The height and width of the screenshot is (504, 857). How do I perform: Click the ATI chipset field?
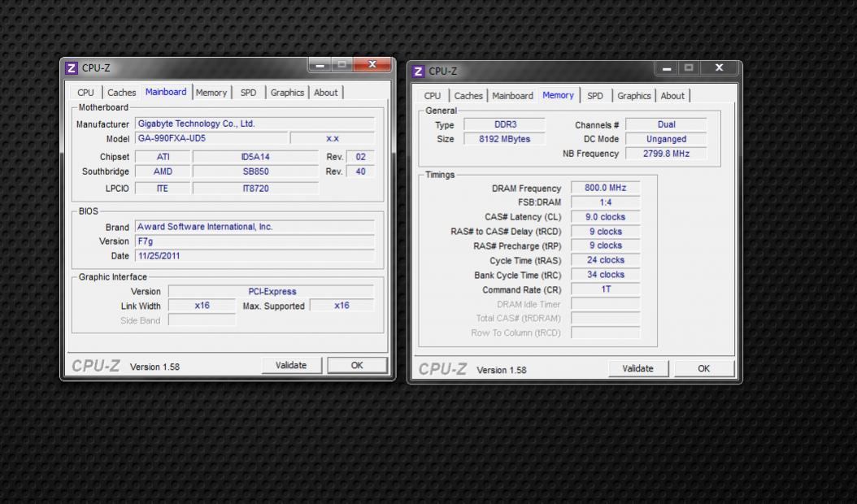pos(163,157)
